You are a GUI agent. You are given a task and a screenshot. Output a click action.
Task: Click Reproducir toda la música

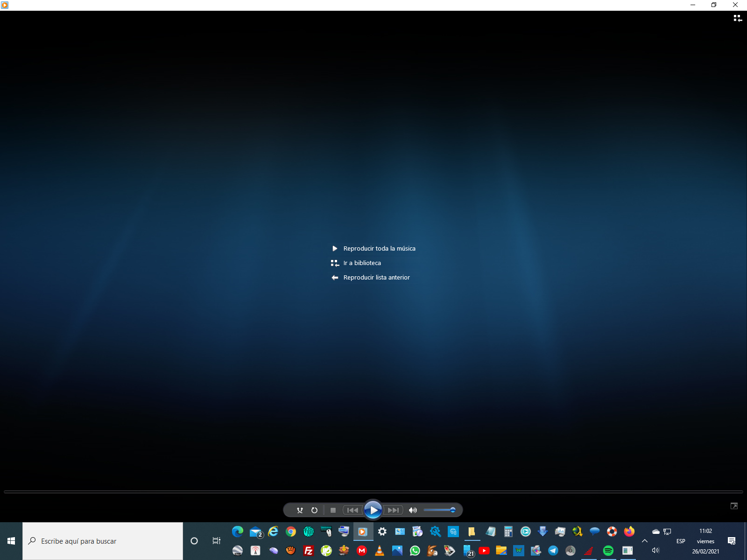379,249
